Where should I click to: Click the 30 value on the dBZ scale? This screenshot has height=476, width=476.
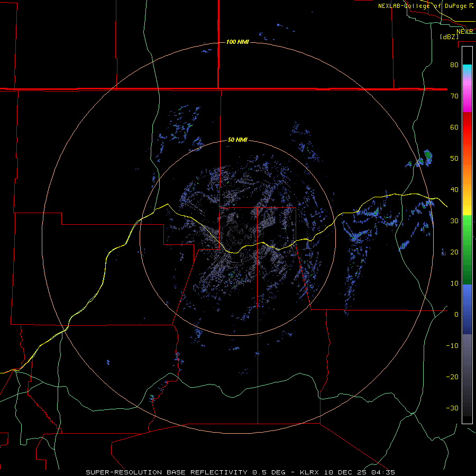pyautogui.click(x=454, y=221)
